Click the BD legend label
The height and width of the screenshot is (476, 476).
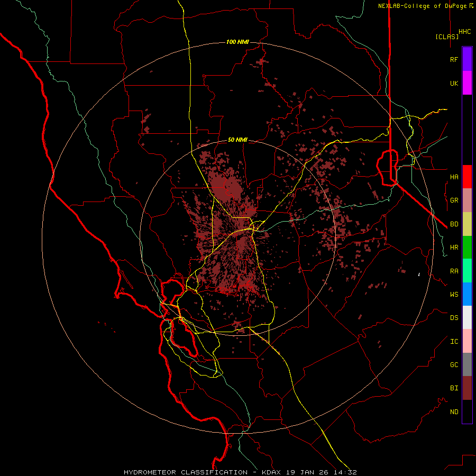click(454, 224)
